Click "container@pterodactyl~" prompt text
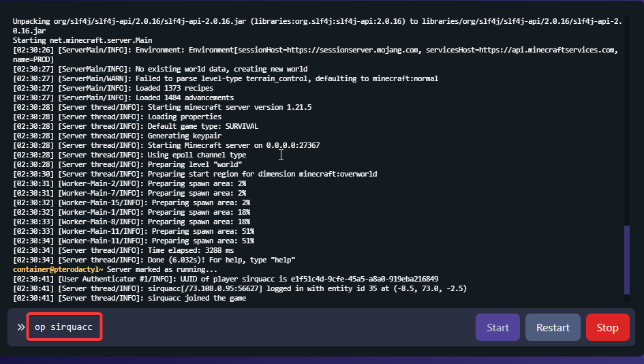This screenshot has height=364, width=644. coord(58,269)
